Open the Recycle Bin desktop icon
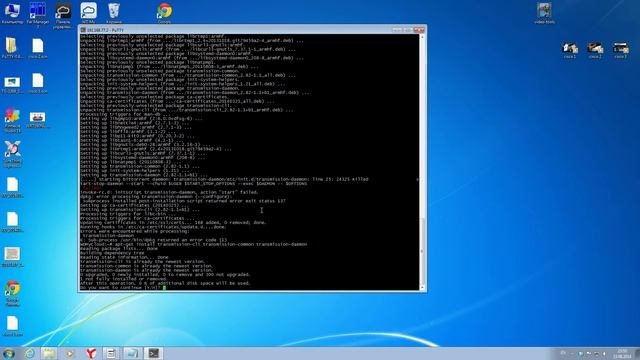 coord(114,13)
